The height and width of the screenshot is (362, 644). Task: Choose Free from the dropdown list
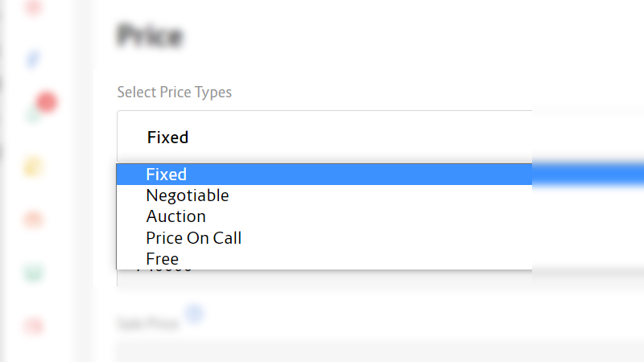[163, 259]
